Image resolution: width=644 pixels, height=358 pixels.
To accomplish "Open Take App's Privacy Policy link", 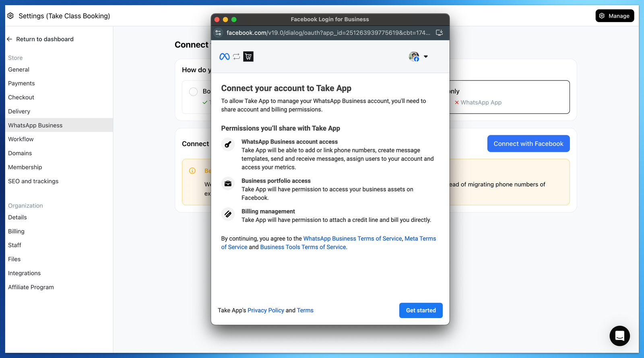I will (266, 310).
